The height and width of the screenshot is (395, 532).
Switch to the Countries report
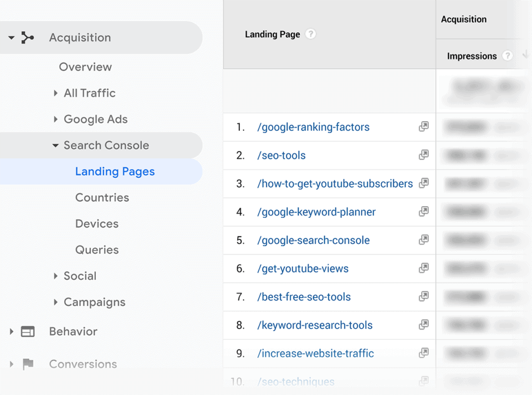point(102,197)
